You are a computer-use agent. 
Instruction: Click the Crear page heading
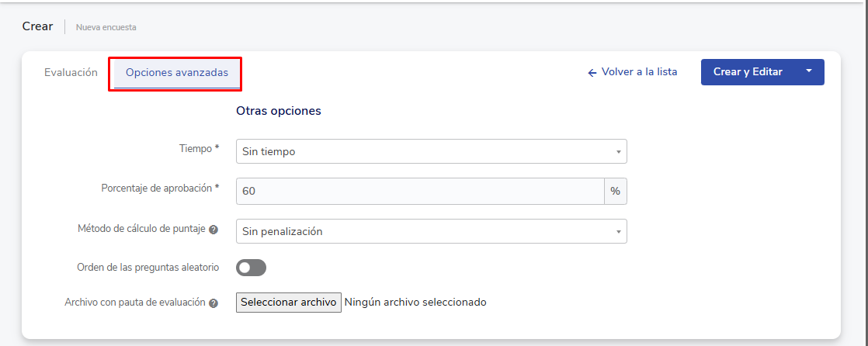(x=37, y=26)
